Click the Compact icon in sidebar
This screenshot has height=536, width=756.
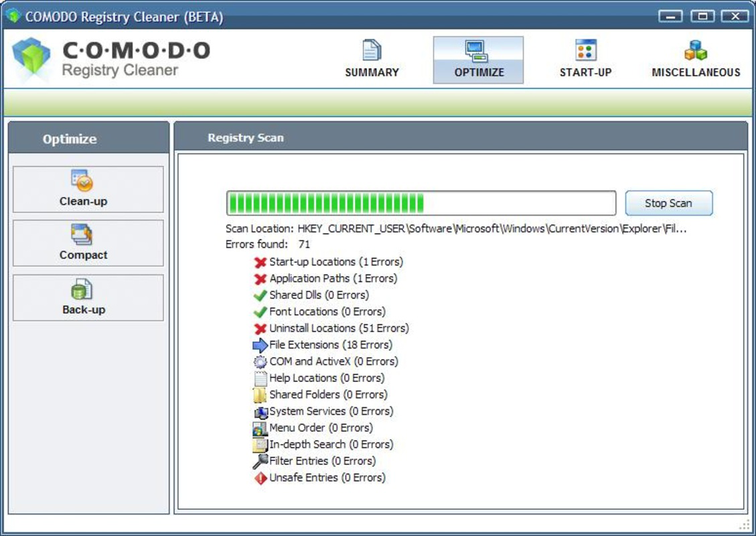[x=82, y=234]
